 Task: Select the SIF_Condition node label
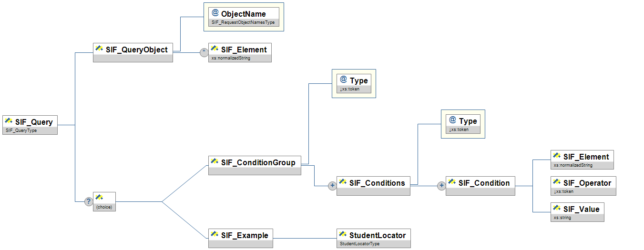click(x=484, y=183)
